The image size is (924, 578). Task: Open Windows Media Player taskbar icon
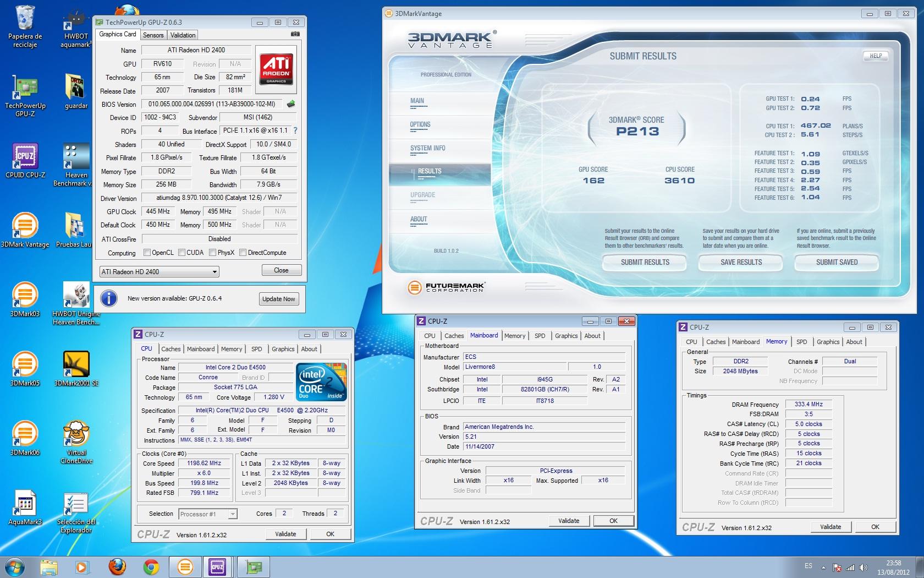[82, 567]
